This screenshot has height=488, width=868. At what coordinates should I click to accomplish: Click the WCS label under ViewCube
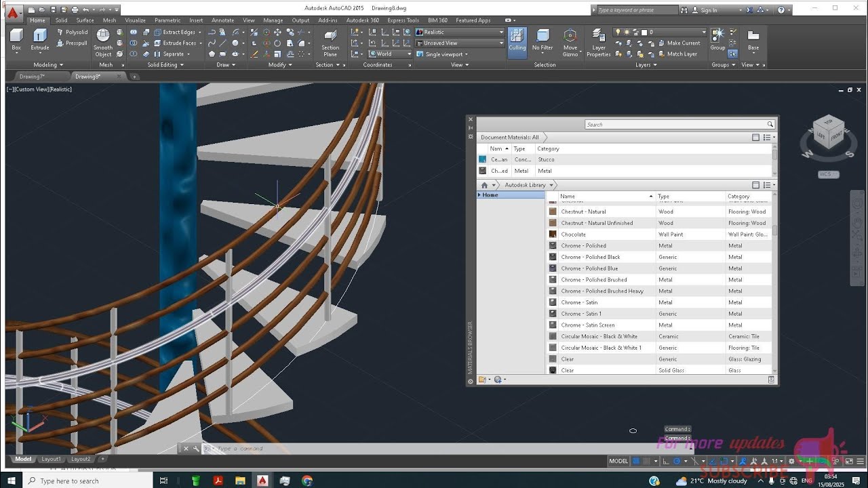[828, 174]
